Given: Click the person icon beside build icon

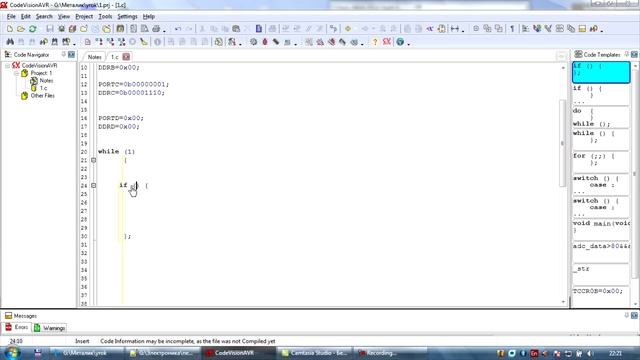Looking at the screenshot, I should (232, 42).
